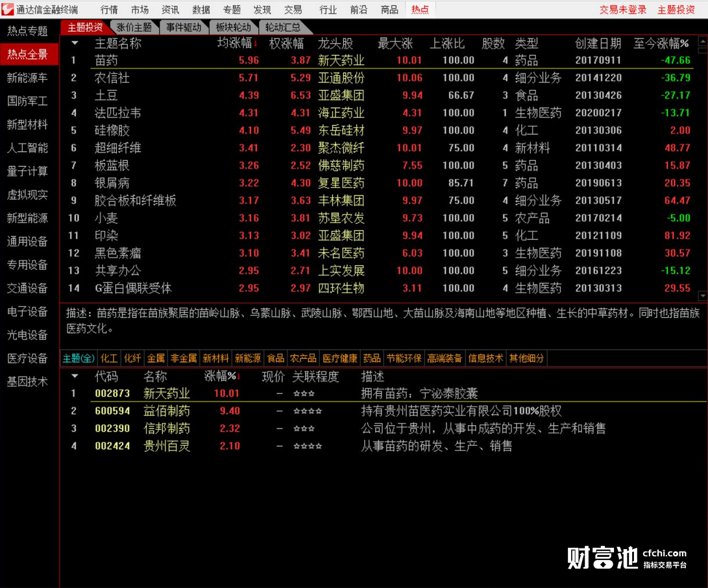Image resolution: width=708 pixels, height=588 pixels.
Task: Open the theme table column dropdown arrow
Action: (75, 43)
